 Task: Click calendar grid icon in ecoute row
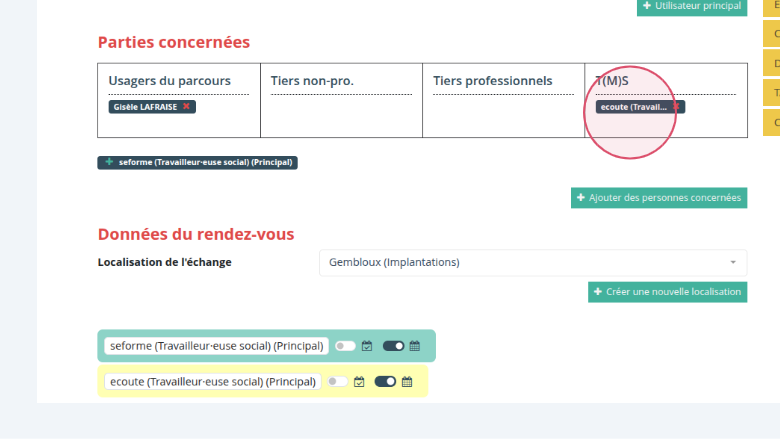(407, 382)
